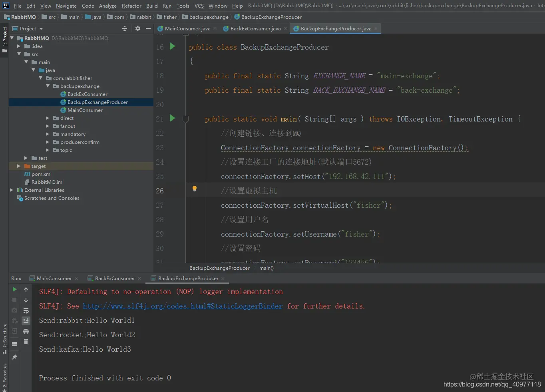Open the File menu
Image resolution: width=545 pixels, height=392 pixels.
(x=18, y=6)
